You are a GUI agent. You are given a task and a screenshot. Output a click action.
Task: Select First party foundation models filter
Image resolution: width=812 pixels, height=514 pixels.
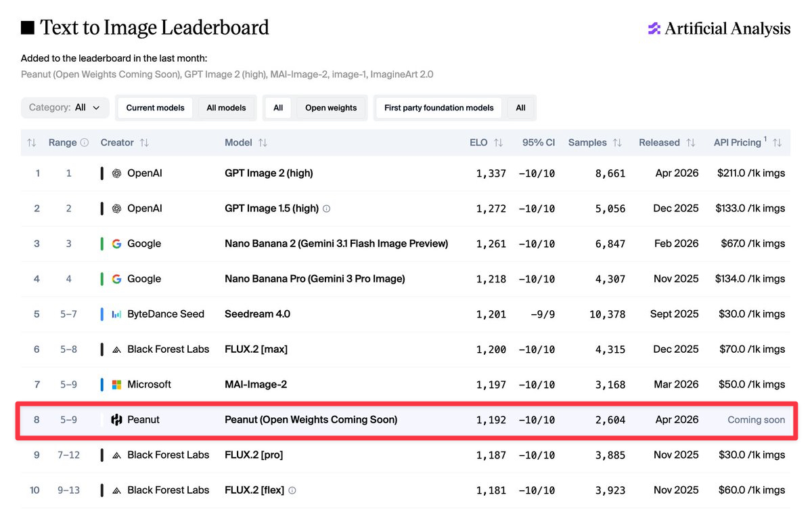439,108
